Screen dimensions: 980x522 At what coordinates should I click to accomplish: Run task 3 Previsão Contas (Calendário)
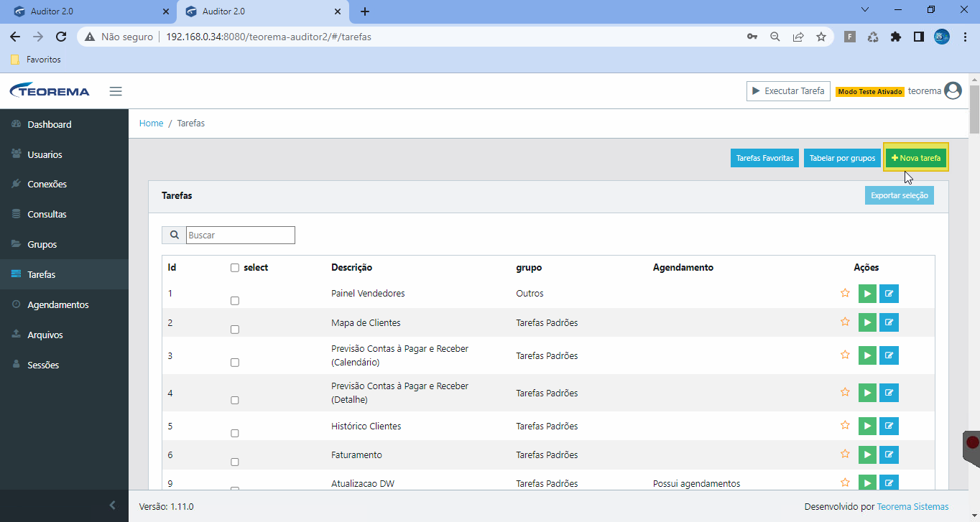(867, 355)
